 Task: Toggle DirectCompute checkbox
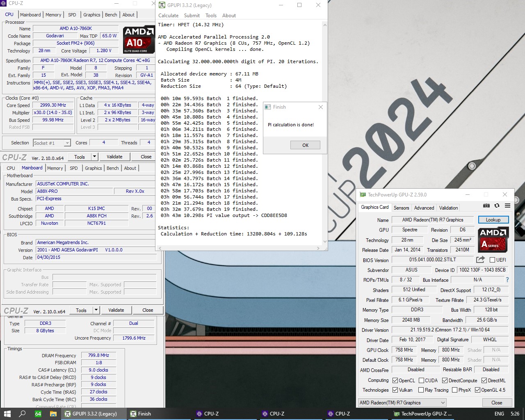pos(445,381)
